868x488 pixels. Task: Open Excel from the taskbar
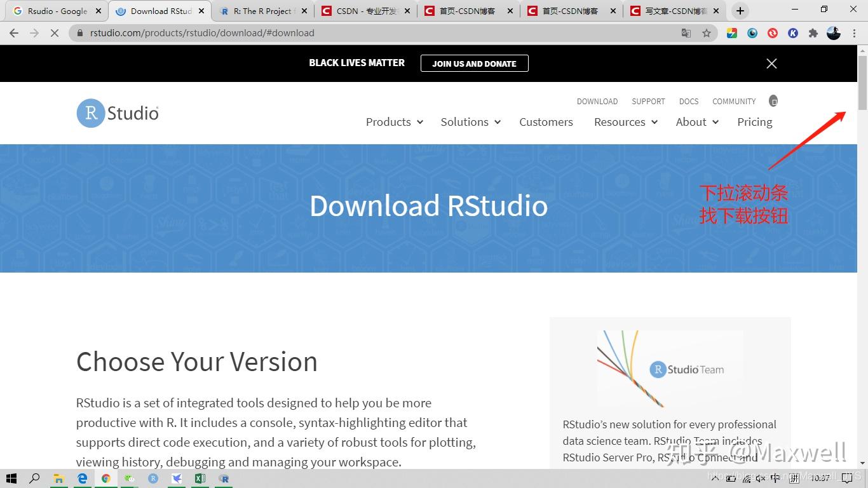pos(200,478)
